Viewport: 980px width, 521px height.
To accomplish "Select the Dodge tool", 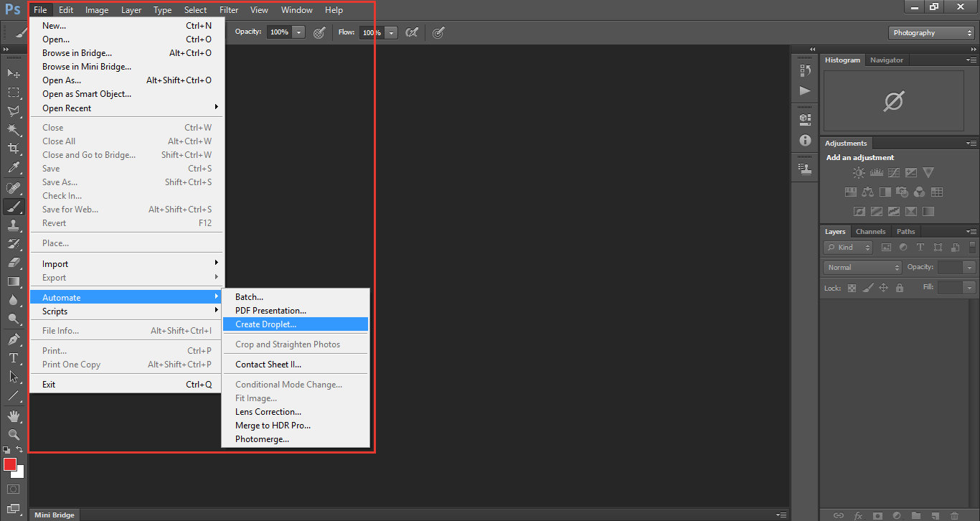I will 14,319.
